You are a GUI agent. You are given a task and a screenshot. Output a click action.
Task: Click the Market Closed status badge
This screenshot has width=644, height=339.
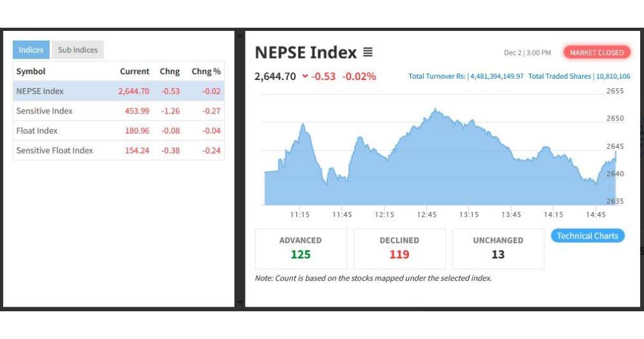click(x=597, y=53)
